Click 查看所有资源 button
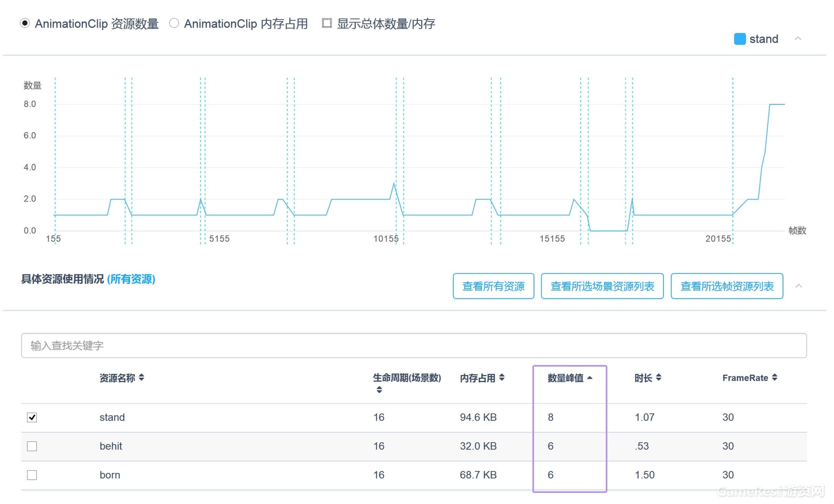The height and width of the screenshot is (504, 834). point(493,286)
